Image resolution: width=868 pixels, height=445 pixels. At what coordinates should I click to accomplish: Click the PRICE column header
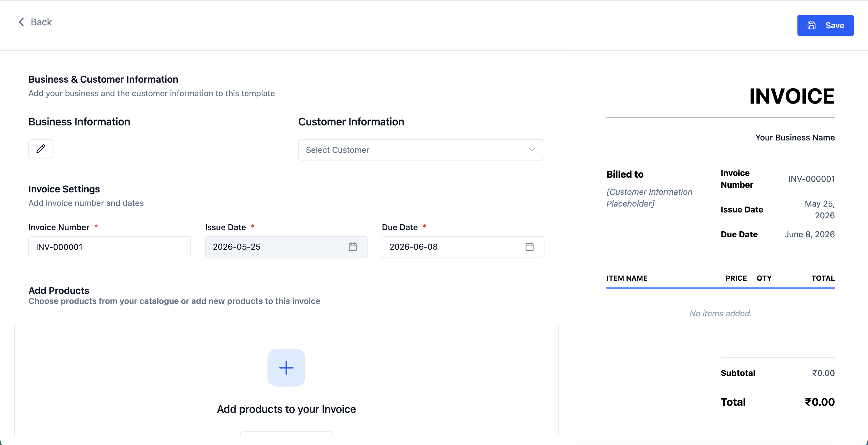coord(736,278)
